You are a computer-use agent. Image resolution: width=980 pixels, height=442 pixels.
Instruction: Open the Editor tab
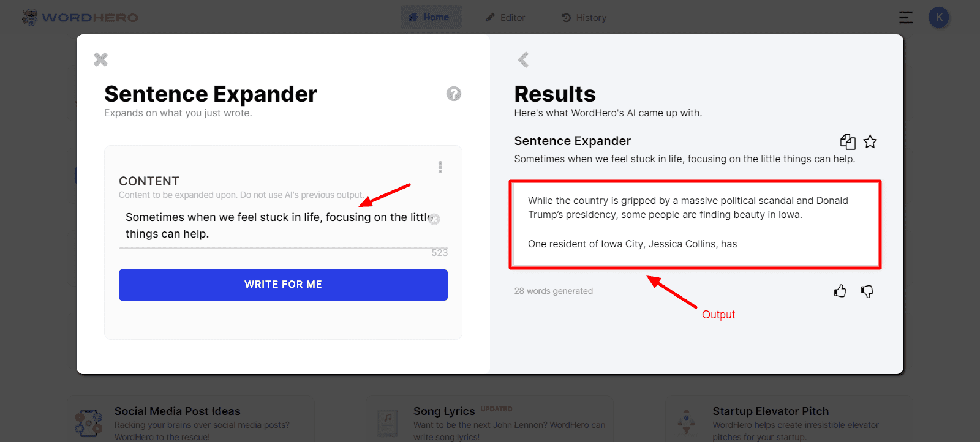[x=505, y=18]
